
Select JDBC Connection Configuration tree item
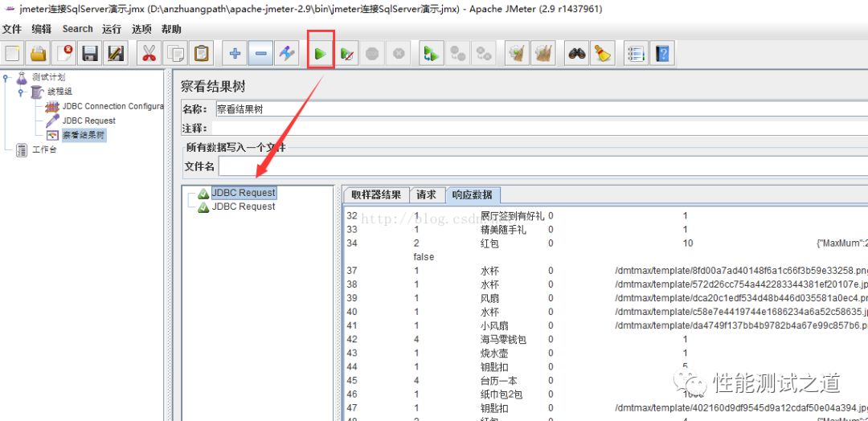pos(113,106)
